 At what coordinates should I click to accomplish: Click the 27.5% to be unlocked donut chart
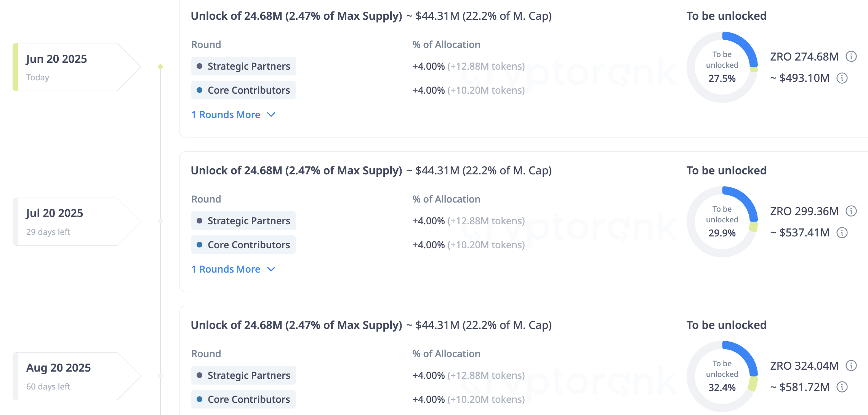tap(722, 67)
